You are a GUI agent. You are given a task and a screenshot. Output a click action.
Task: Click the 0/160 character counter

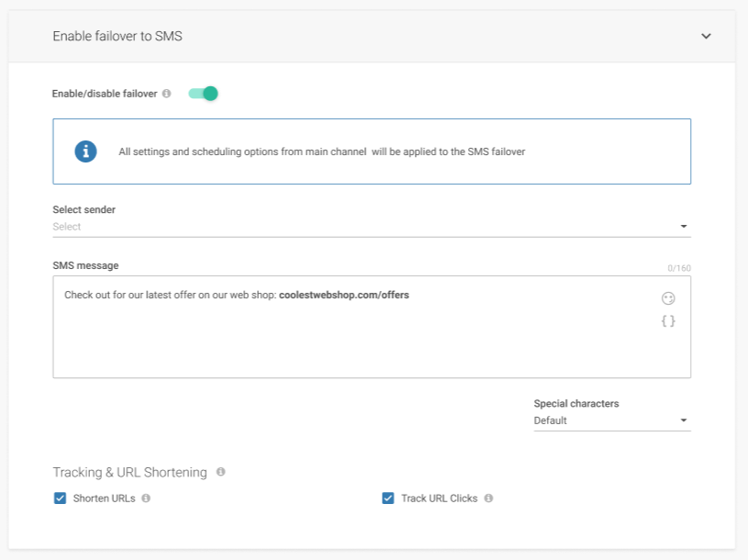tap(679, 269)
